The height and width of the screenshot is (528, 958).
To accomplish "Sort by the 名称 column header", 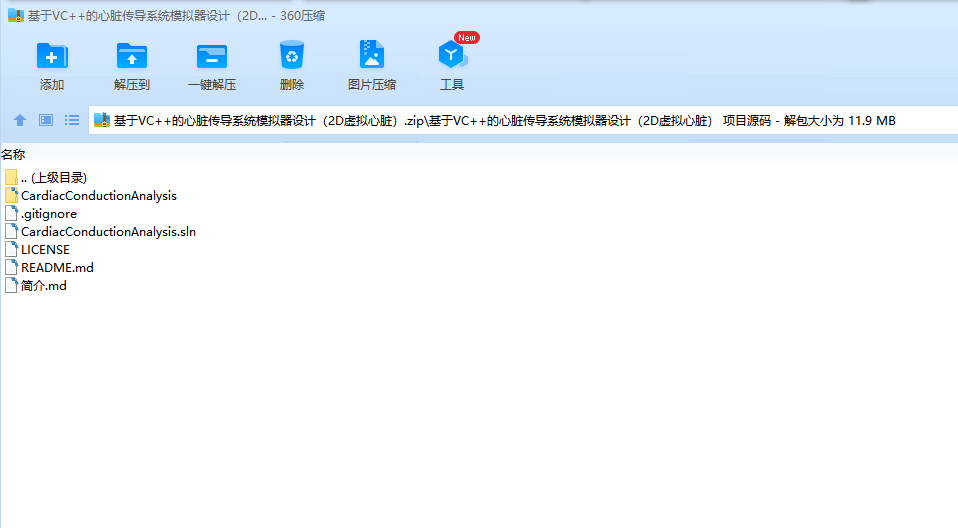I will tap(13, 155).
